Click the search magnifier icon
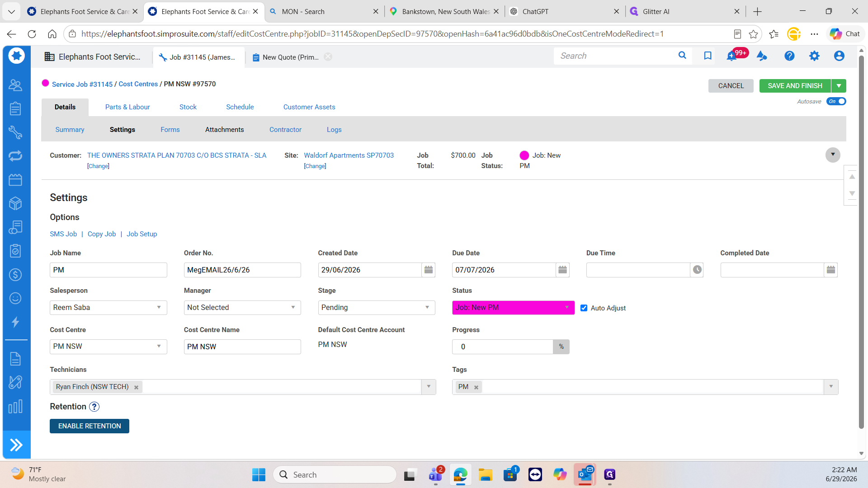Screen dimensions: 868x488 682,56
